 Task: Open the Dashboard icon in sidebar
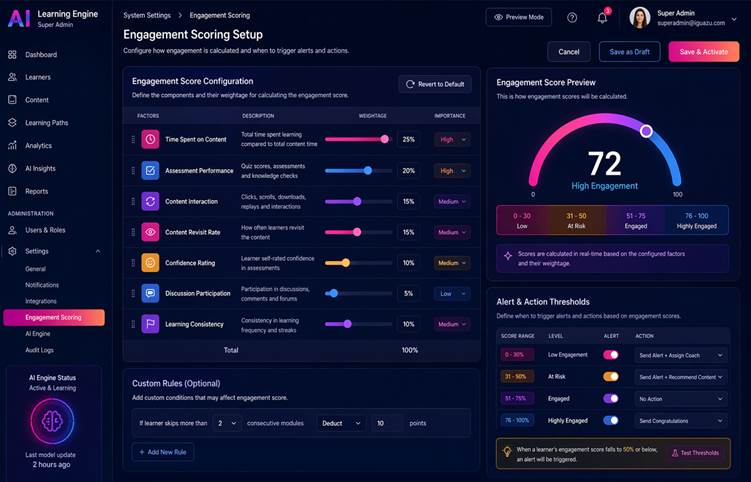tap(12, 55)
